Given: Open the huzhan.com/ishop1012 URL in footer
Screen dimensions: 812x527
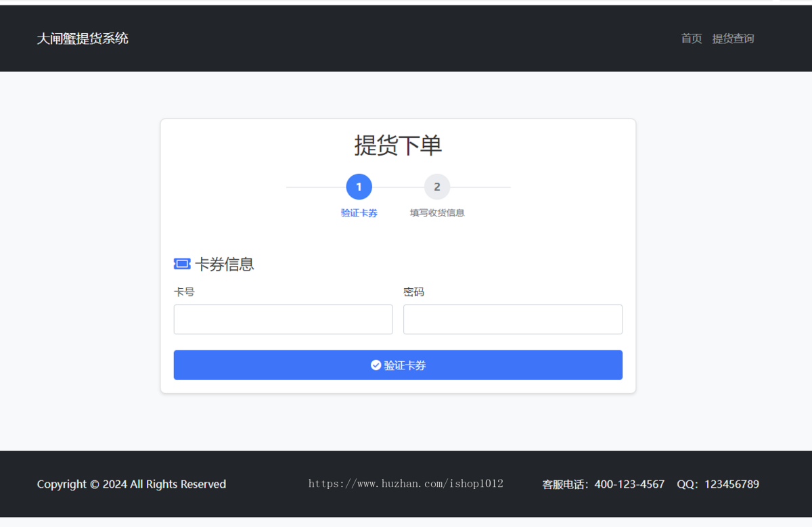Looking at the screenshot, I should (x=406, y=484).
